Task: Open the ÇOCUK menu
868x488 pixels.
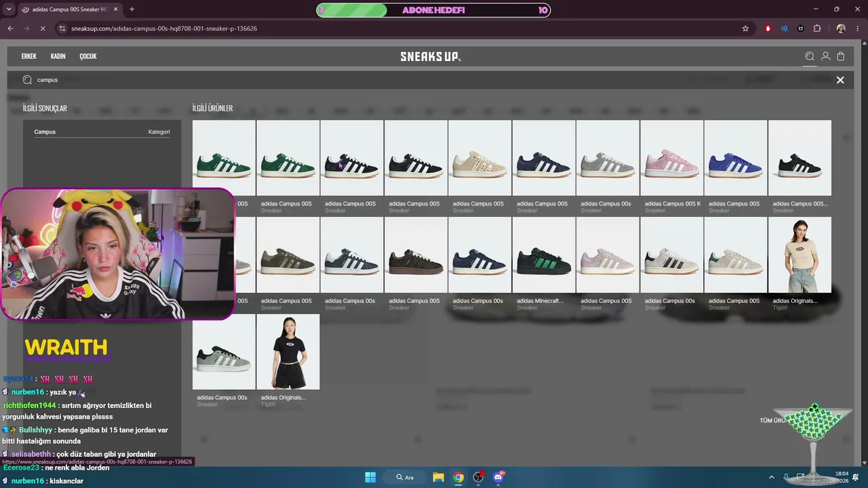Action: pyautogui.click(x=88, y=56)
